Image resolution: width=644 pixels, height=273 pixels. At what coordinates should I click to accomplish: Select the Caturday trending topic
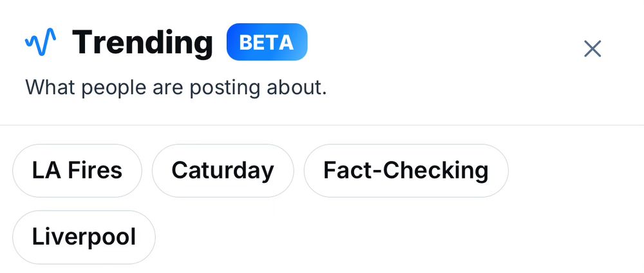click(x=223, y=171)
